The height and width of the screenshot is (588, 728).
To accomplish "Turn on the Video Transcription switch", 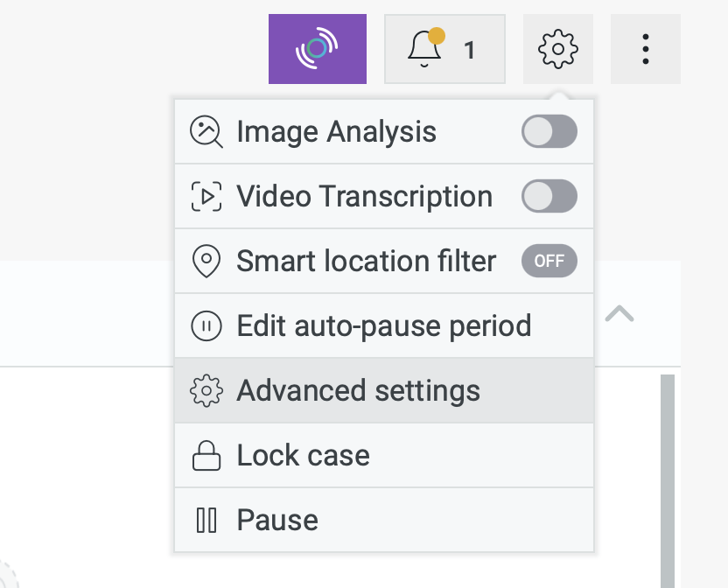I will tap(549, 197).
